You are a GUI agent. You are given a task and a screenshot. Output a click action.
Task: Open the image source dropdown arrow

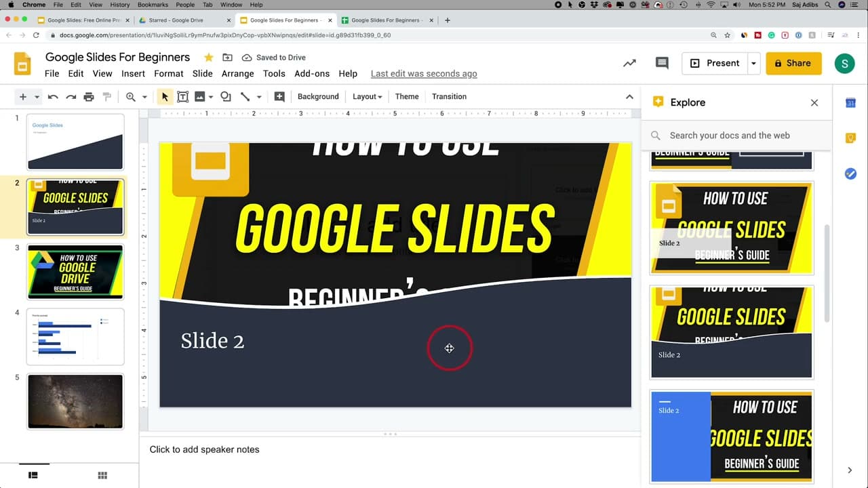coord(211,97)
